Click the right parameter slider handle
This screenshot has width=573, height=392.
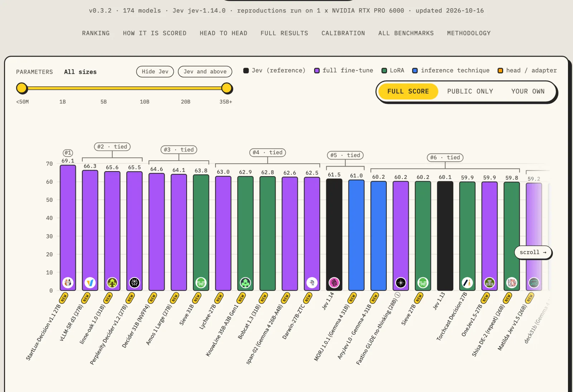click(227, 88)
